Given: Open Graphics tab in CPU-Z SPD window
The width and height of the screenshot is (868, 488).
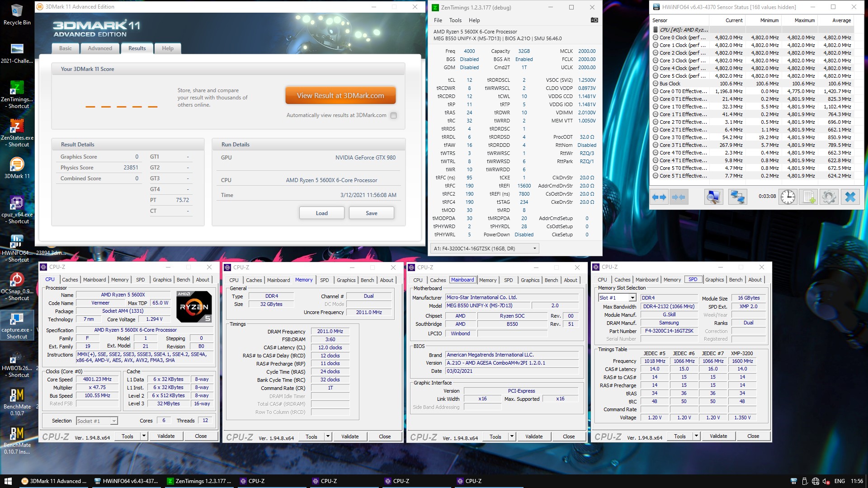Looking at the screenshot, I should (x=715, y=280).
